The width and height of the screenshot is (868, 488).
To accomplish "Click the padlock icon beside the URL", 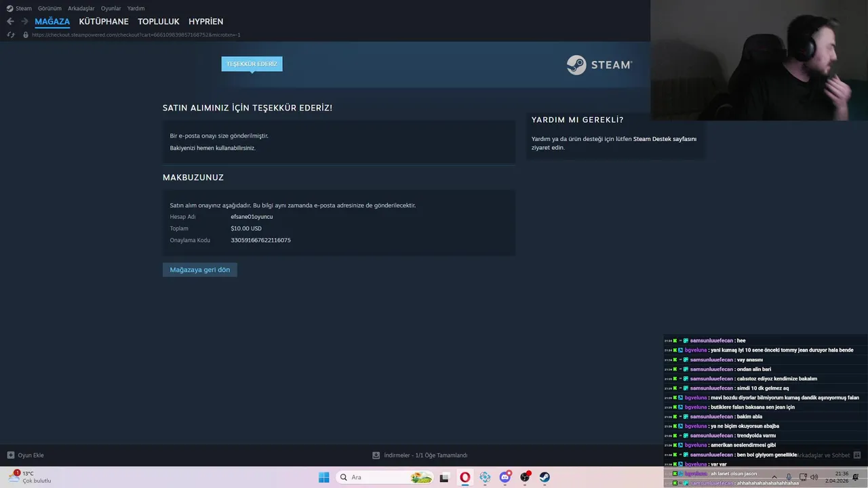I will [x=26, y=35].
